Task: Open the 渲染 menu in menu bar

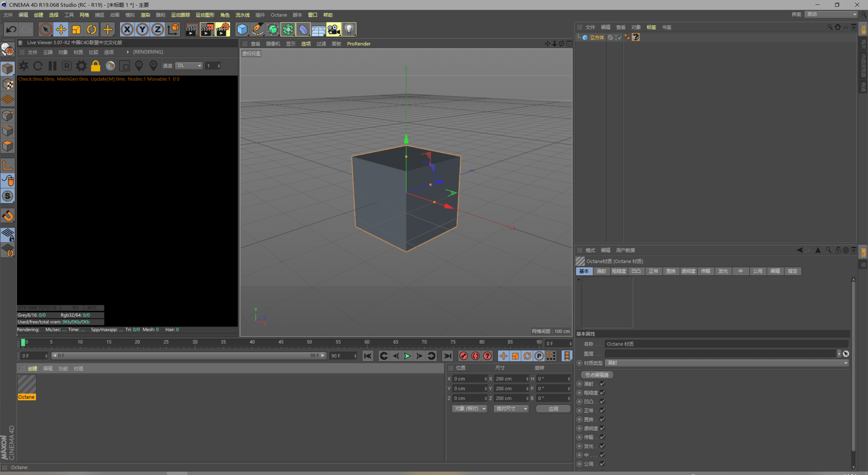Action: pyautogui.click(x=145, y=15)
